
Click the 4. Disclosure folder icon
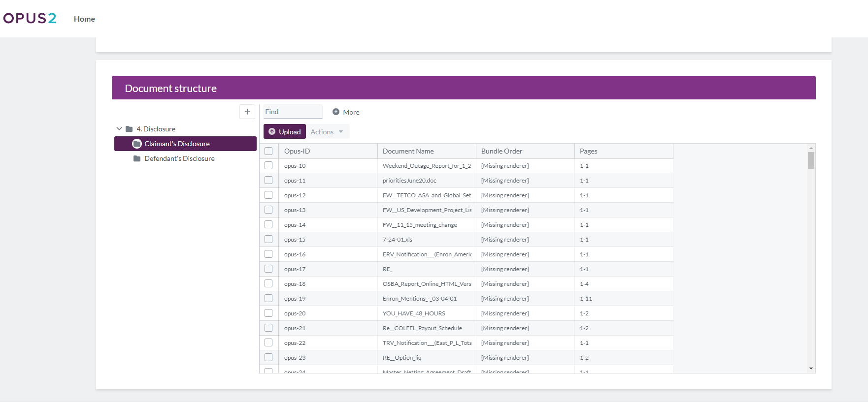tap(129, 129)
